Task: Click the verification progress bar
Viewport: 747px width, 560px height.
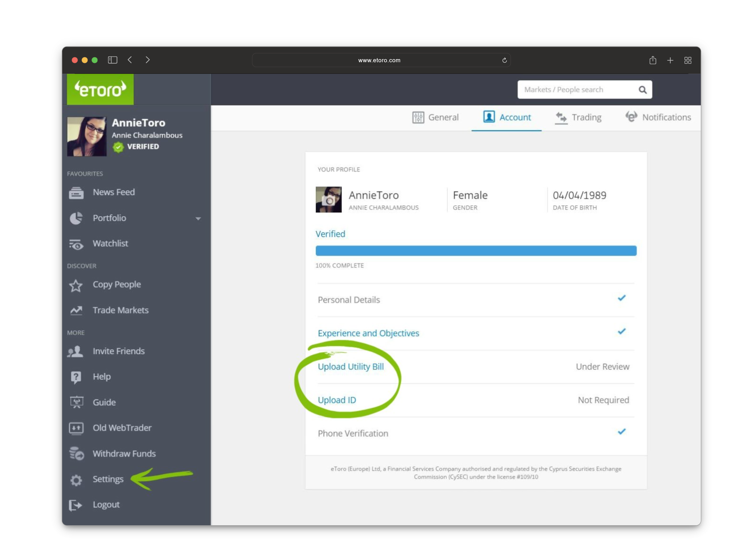Action: pos(476,251)
